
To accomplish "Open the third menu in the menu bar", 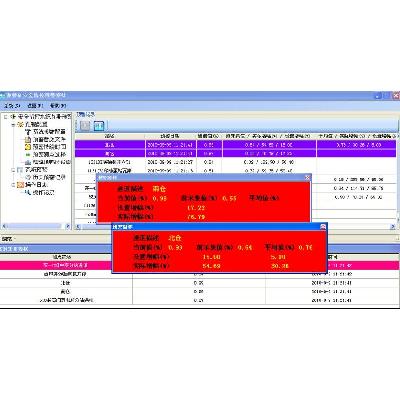I will tap(58, 106).
